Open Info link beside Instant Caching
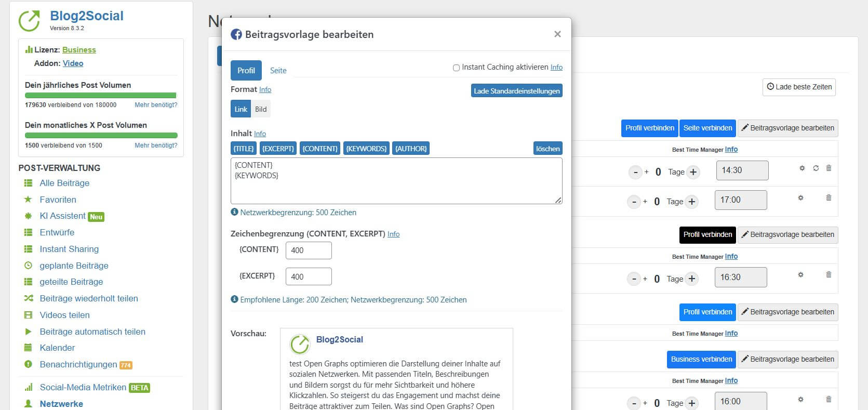The image size is (868, 410). click(x=556, y=67)
